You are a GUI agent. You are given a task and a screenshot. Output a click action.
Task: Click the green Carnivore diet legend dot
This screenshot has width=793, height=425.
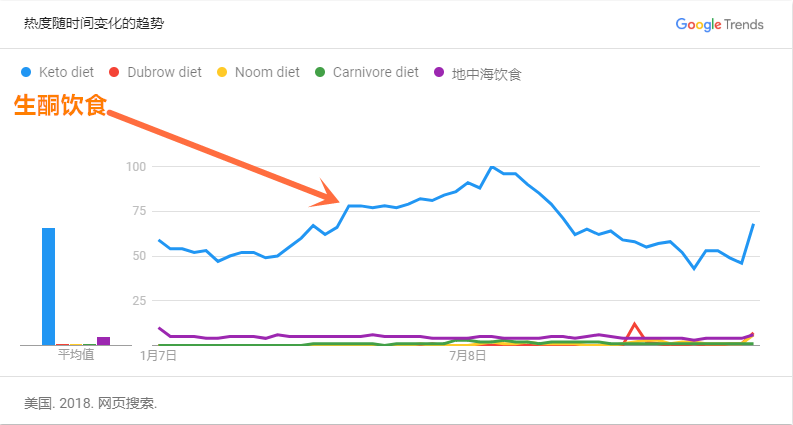click(x=320, y=72)
